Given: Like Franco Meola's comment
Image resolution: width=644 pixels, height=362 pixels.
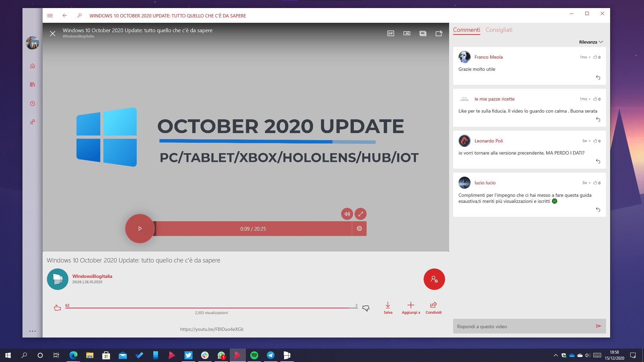Looking at the screenshot, I should [x=595, y=57].
